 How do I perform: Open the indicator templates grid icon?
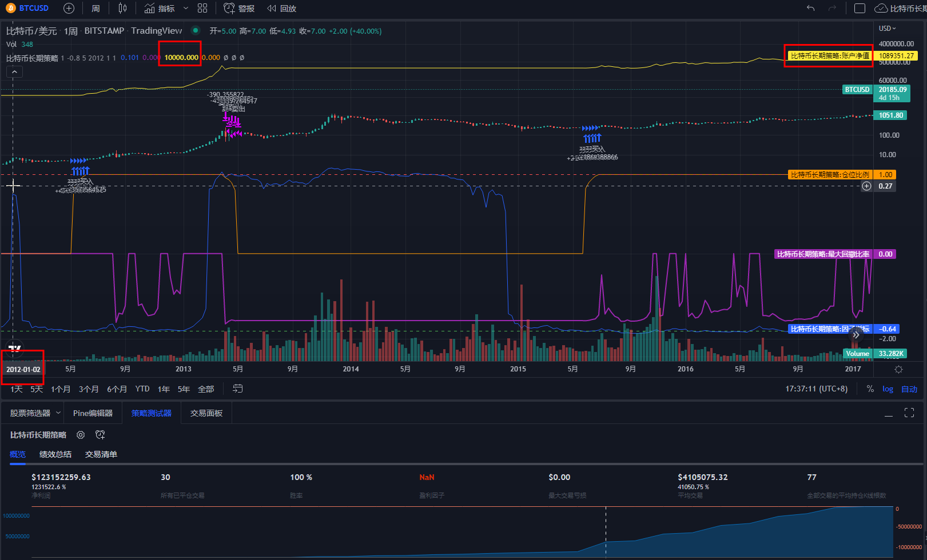point(202,9)
